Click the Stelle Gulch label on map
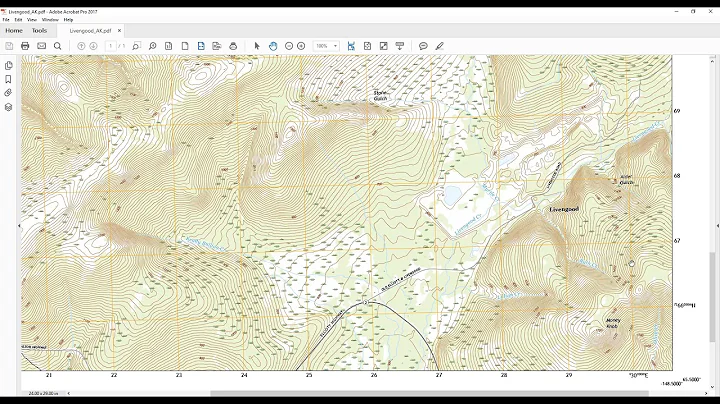The width and height of the screenshot is (720, 404). point(380,95)
